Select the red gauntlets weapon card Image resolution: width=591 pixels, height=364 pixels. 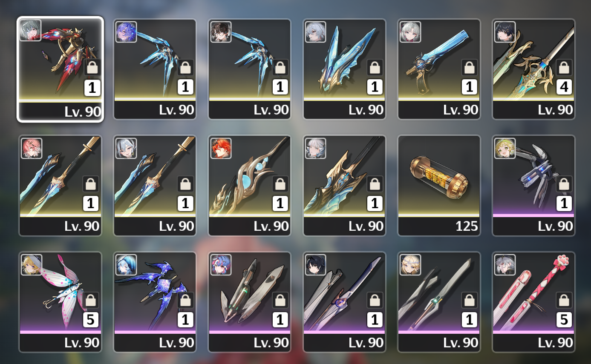60,69
